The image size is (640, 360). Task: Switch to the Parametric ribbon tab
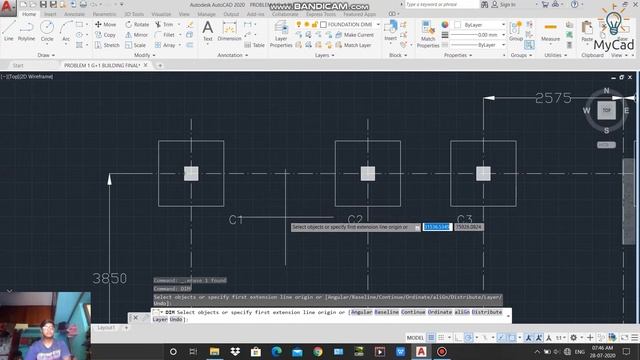[x=104, y=14]
